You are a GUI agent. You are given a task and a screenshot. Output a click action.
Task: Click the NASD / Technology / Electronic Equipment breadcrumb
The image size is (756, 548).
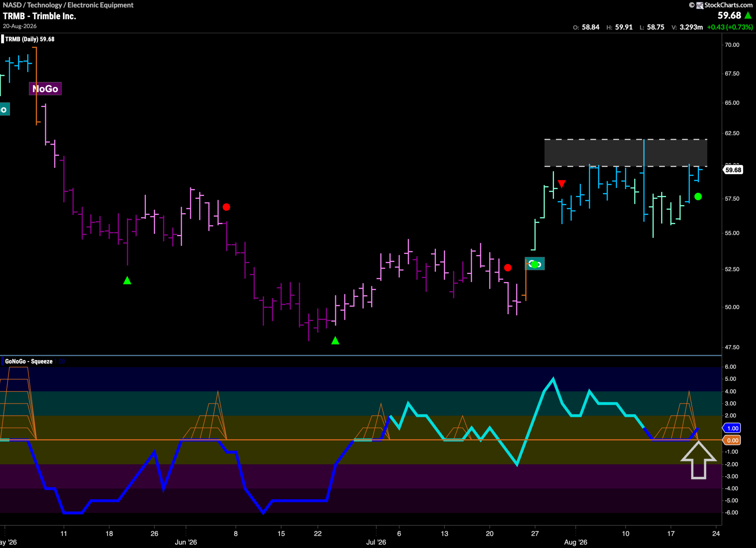pyautogui.click(x=68, y=5)
